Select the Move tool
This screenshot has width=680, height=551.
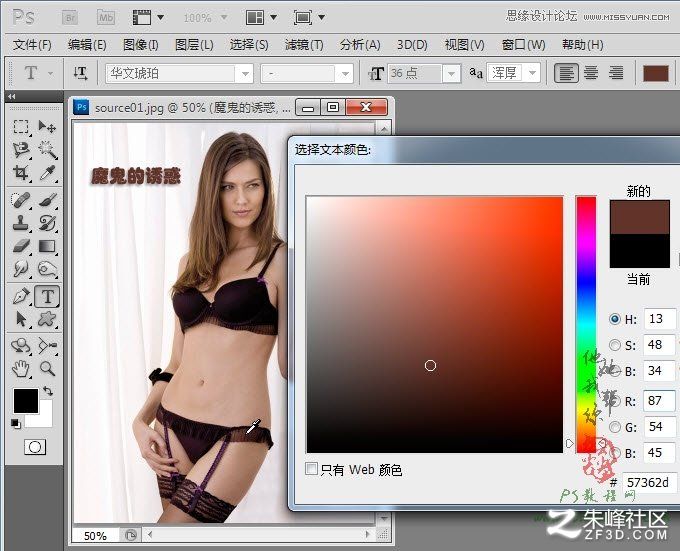pos(47,126)
